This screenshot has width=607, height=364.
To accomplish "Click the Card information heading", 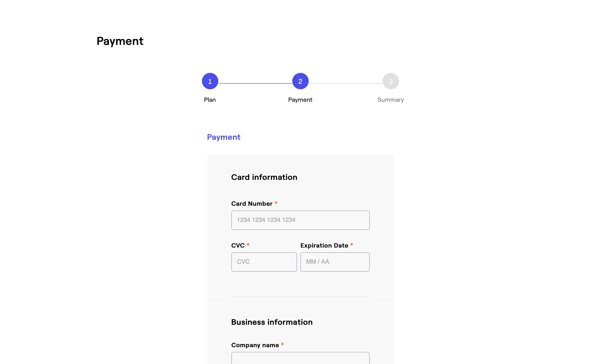I will tap(264, 177).
